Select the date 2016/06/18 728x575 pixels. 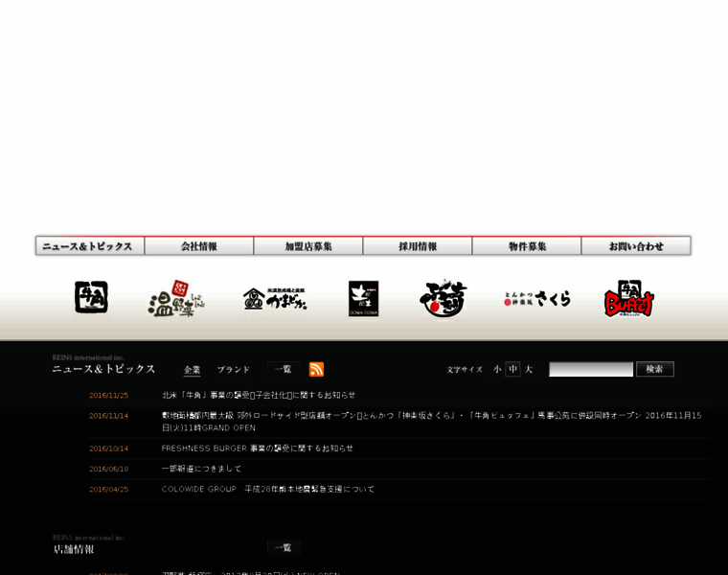coord(108,469)
